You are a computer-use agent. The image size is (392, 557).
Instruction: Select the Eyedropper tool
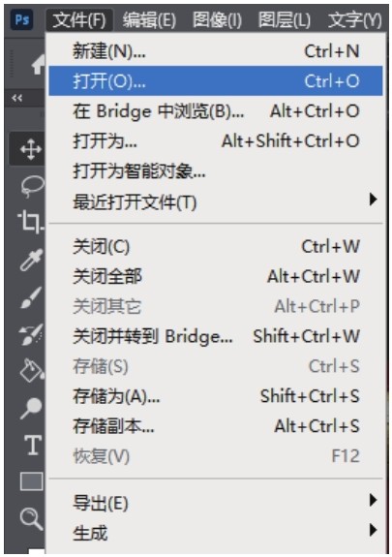pos(31,260)
